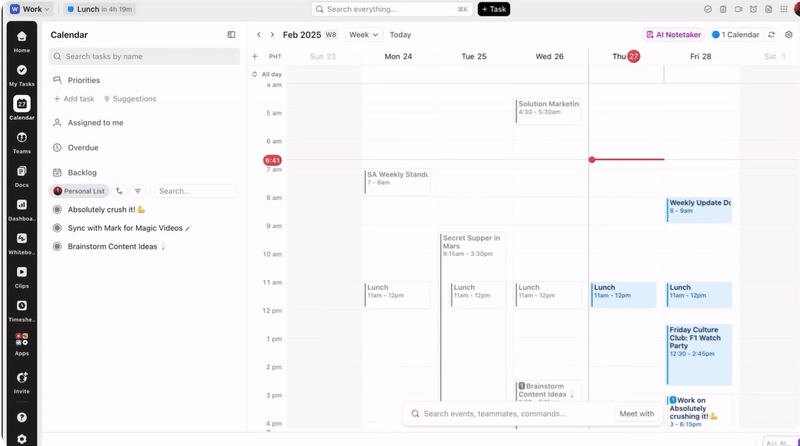
Task: Open Dashboards in the sidebar
Action: [21, 209]
